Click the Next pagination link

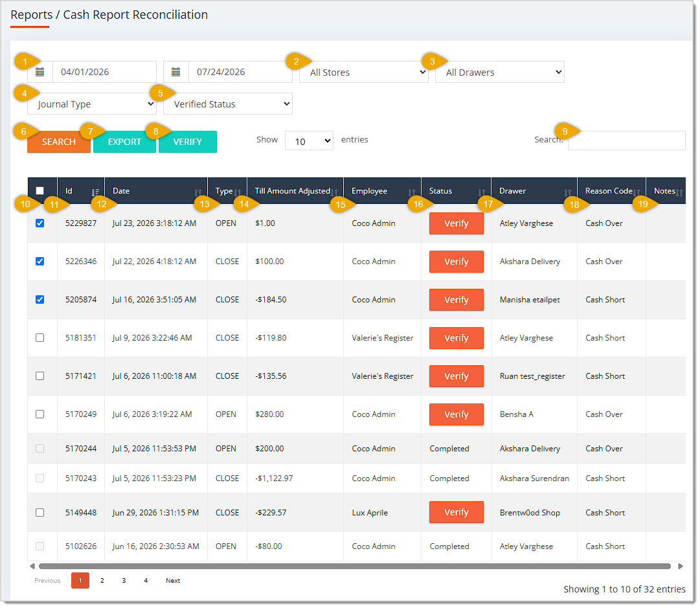pos(173,580)
